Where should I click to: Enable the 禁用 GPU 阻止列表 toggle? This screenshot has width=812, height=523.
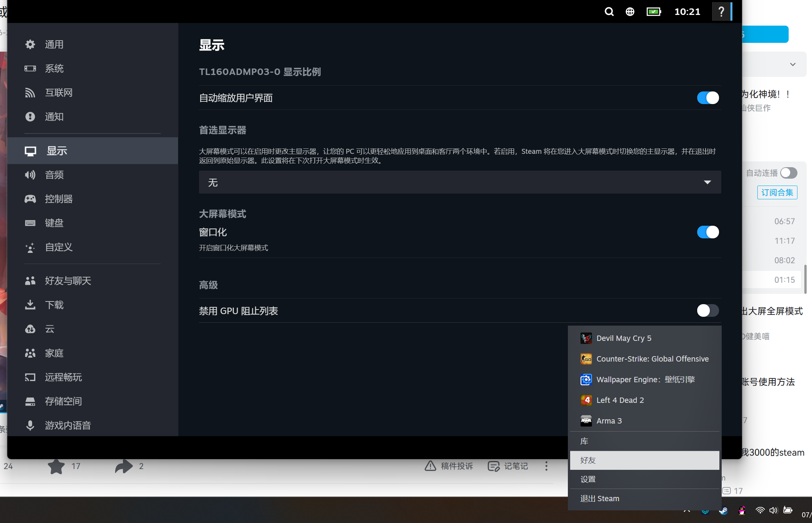[707, 310]
